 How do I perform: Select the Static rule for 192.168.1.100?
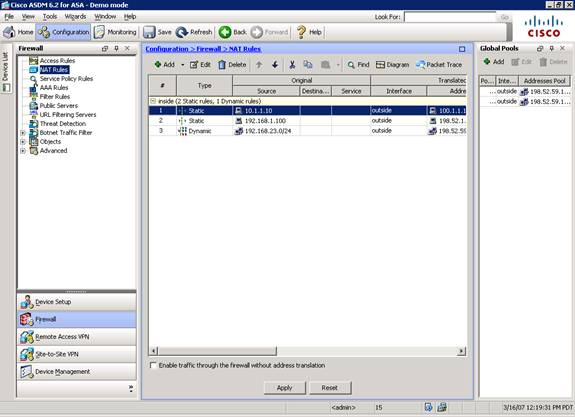tap(307, 121)
